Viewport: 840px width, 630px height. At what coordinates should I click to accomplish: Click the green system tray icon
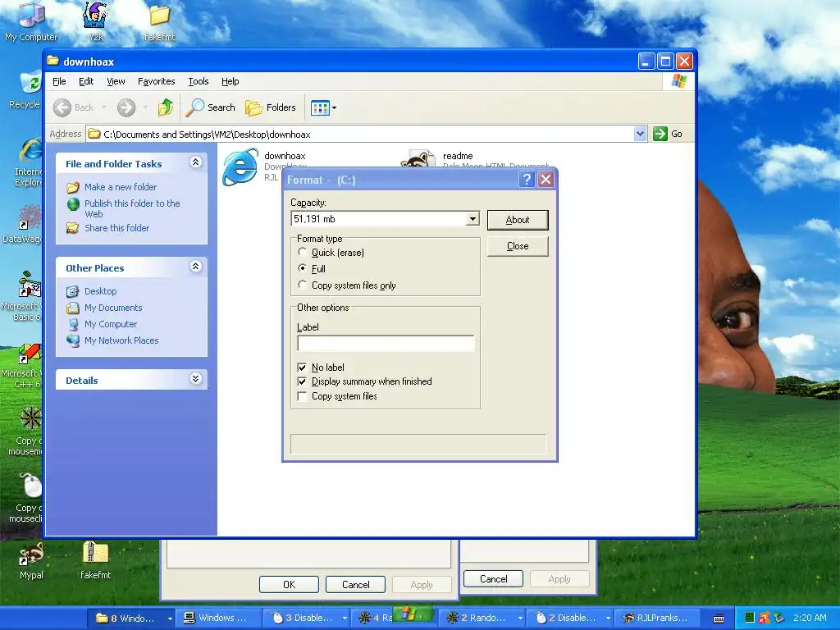pos(750,619)
